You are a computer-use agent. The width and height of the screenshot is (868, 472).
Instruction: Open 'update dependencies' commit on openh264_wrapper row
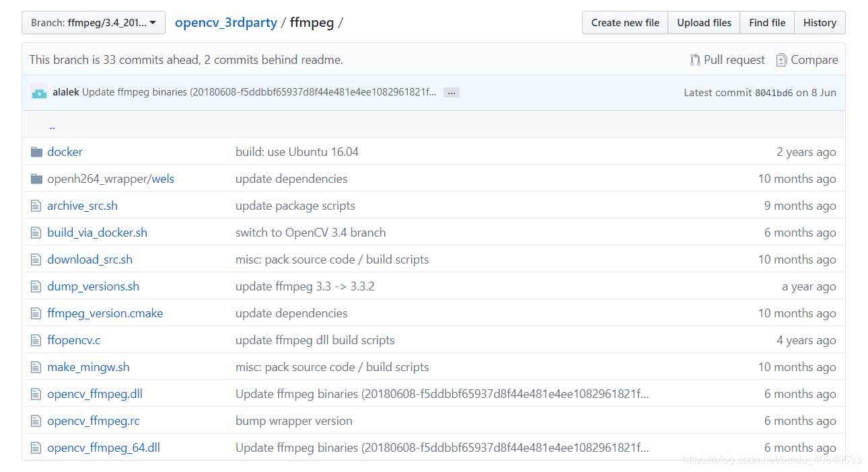click(291, 179)
